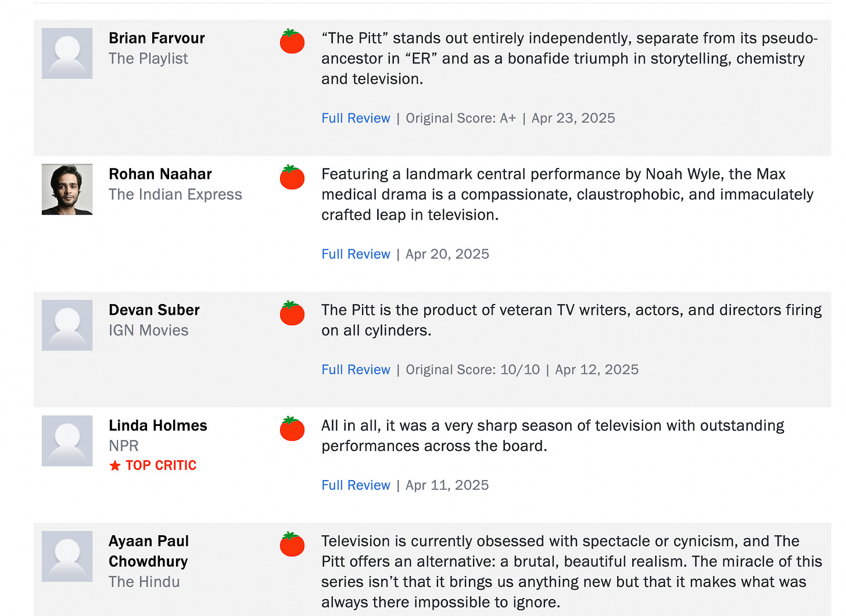
Task: Click the star icon beside TOP CRITIC
Action: point(115,465)
